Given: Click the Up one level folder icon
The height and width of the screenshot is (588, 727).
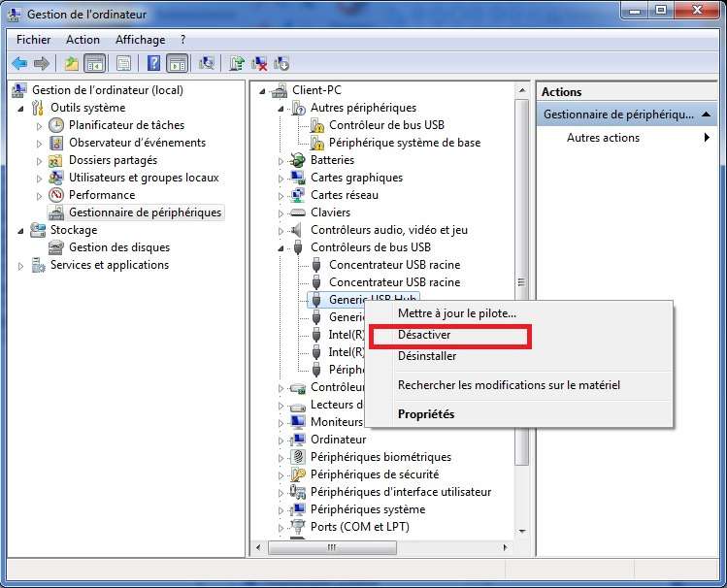Looking at the screenshot, I should click(72, 63).
